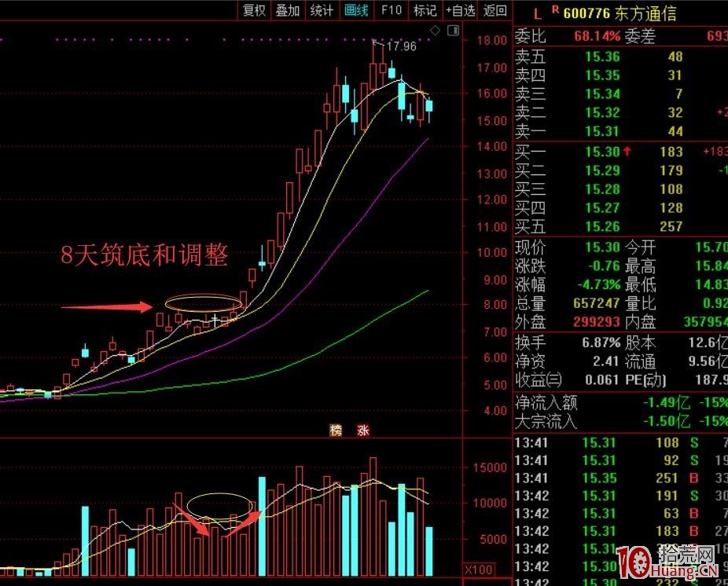The image size is (728, 586).
Task: Select 卖二 price 15.32
Action: 602,113
